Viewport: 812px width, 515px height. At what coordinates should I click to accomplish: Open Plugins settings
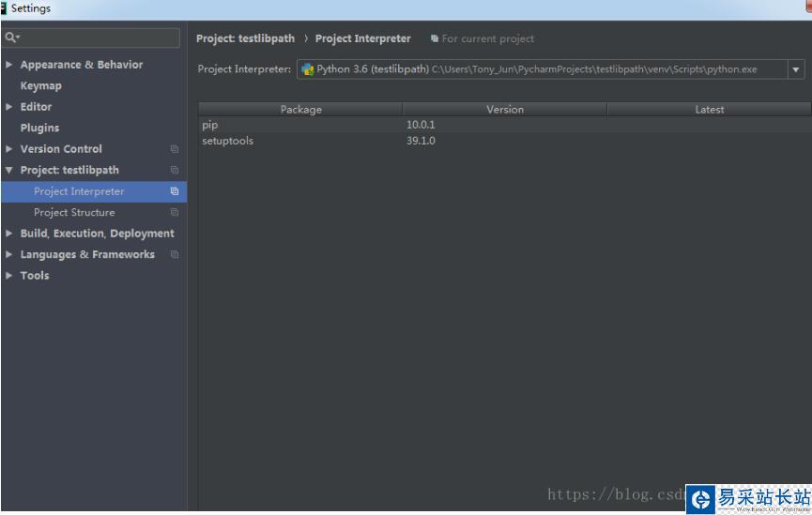(x=39, y=128)
